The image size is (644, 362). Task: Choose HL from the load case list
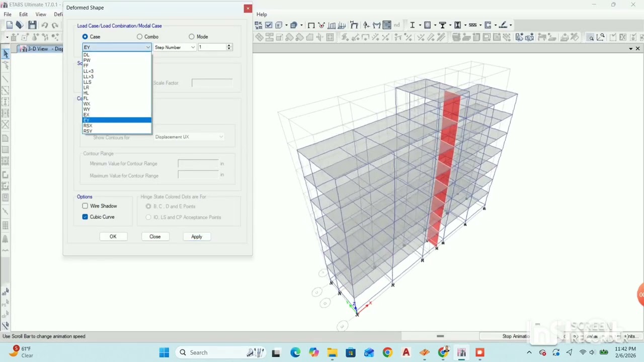[x=117, y=93]
